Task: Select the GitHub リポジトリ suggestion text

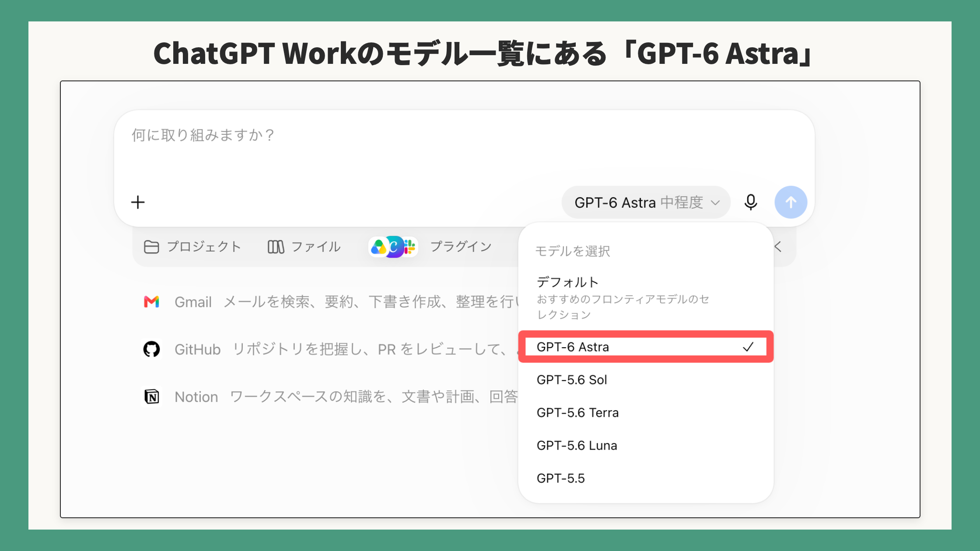Action: coord(346,349)
